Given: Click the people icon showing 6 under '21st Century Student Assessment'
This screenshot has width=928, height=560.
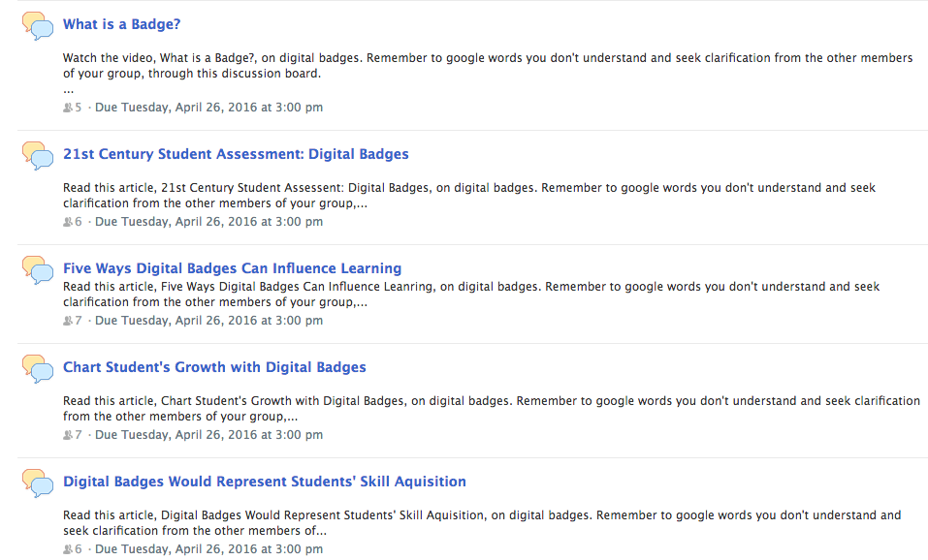Looking at the screenshot, I should coord(67,221).
